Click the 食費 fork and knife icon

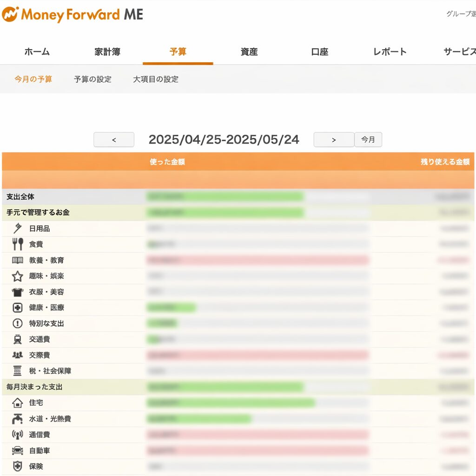18,244
